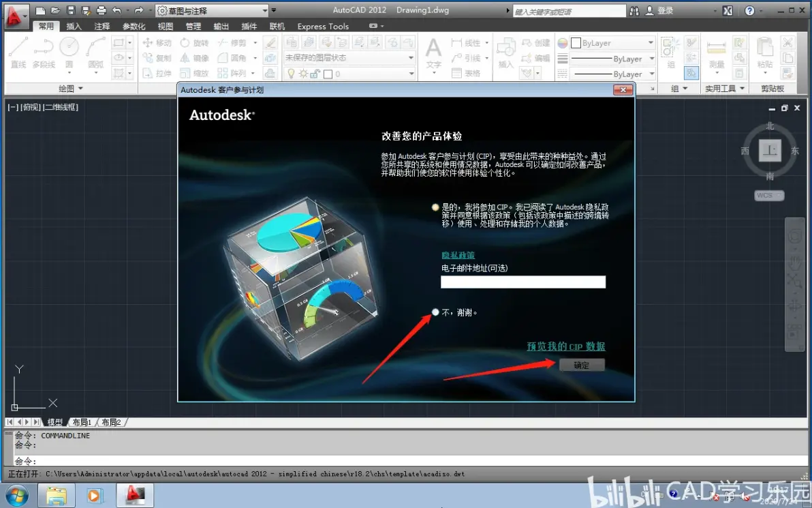This screenshot has width=812, height=508.
Task: Select the 圆弧 arc tool
Action: (x=96, y=53)
